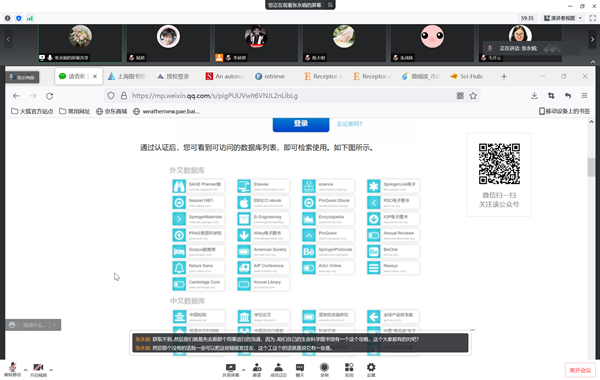Click the blue login button on page
Viewport: 600px width, 380px height.
click(x=301, y=124)
